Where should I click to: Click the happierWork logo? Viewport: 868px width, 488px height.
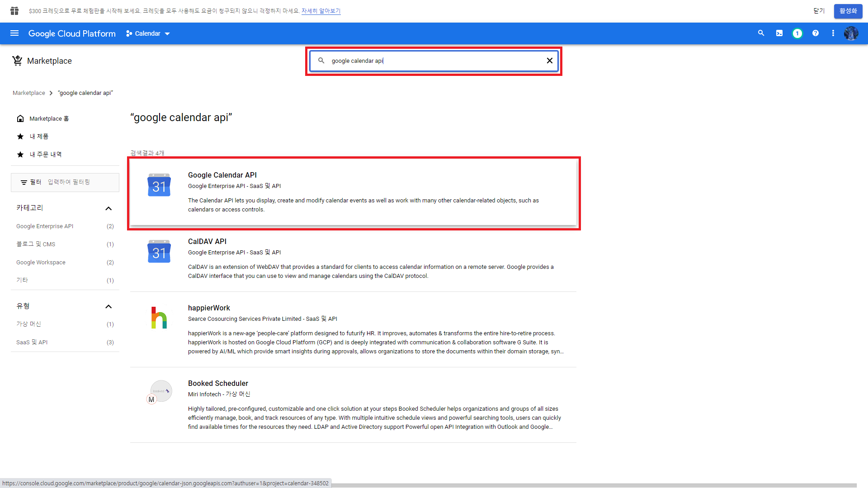[159, 318]
